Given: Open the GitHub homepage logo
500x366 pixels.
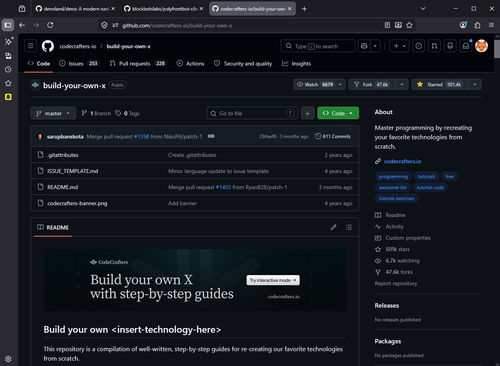Looking at the screenshot, I should pos(48,46).
